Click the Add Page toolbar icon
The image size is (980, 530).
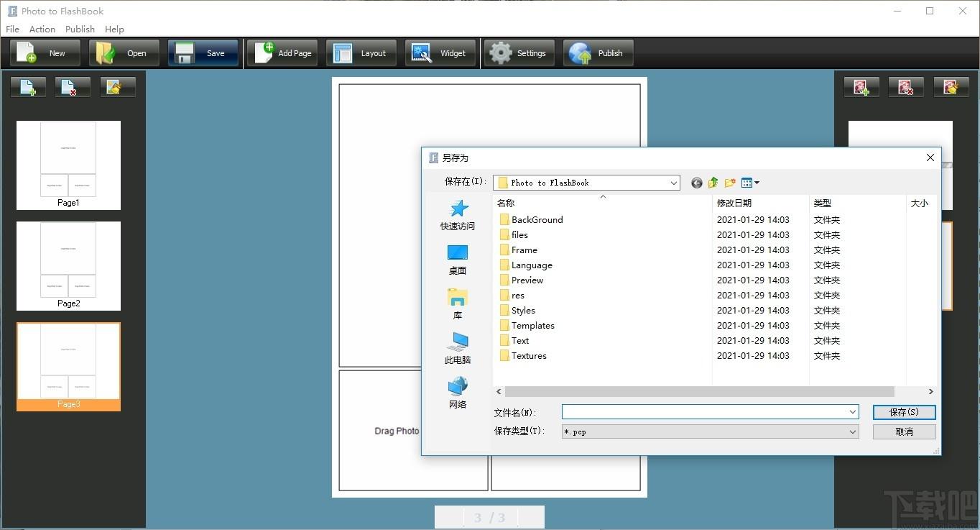(x=264, y=52)
